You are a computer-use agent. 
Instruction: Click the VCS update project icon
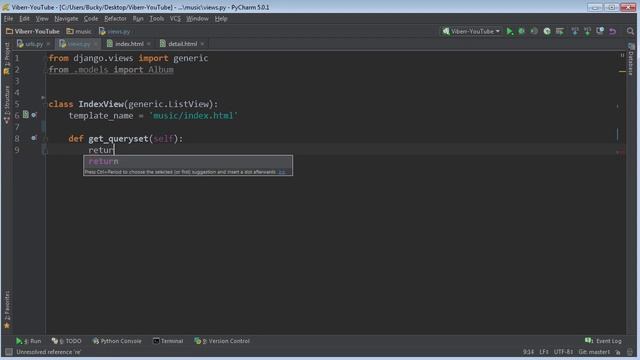coord(575,31)
